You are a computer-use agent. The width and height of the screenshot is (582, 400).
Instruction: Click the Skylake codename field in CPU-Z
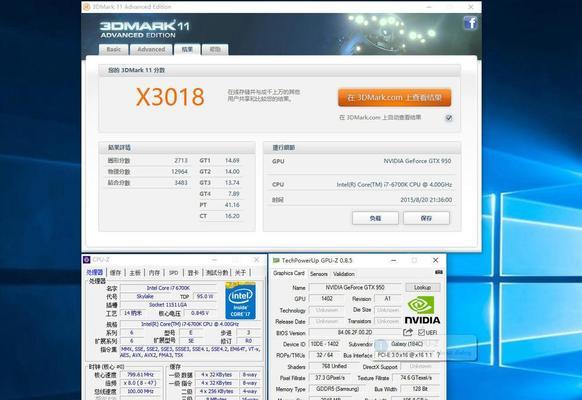click(x=145, y=296)
